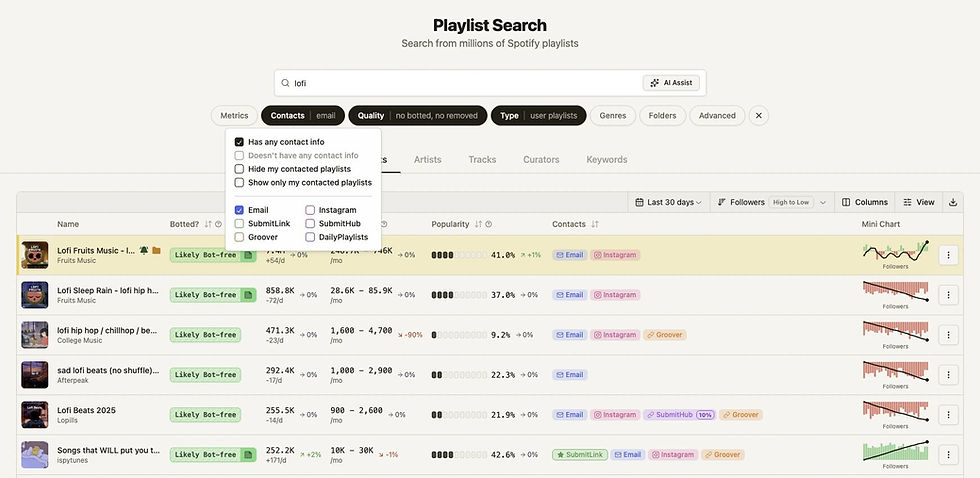This screenshot has width=980, height=478.
Task: Check the SubmitLink checkbox
Action: pyautogui.click(x=239, y=223)
